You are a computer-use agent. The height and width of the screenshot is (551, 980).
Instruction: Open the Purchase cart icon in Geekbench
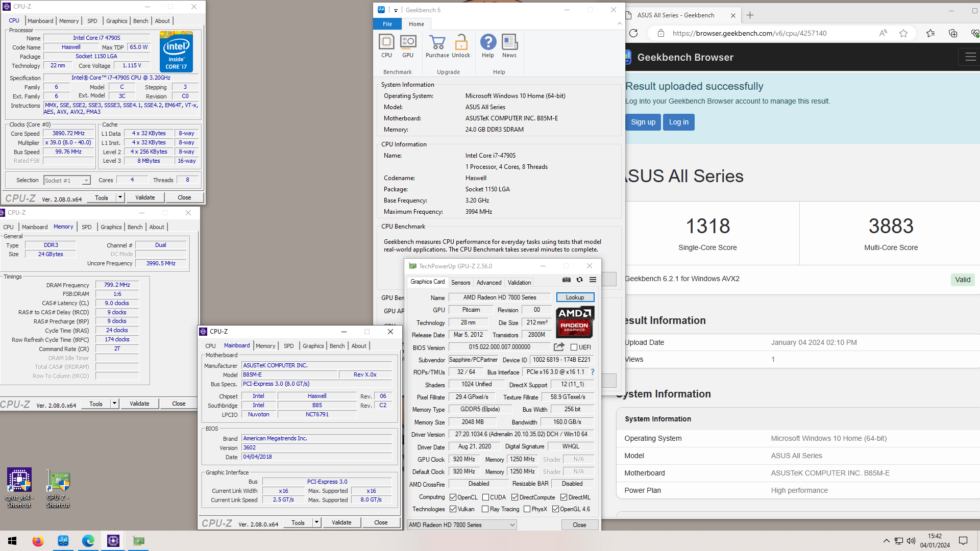[437, 45]
